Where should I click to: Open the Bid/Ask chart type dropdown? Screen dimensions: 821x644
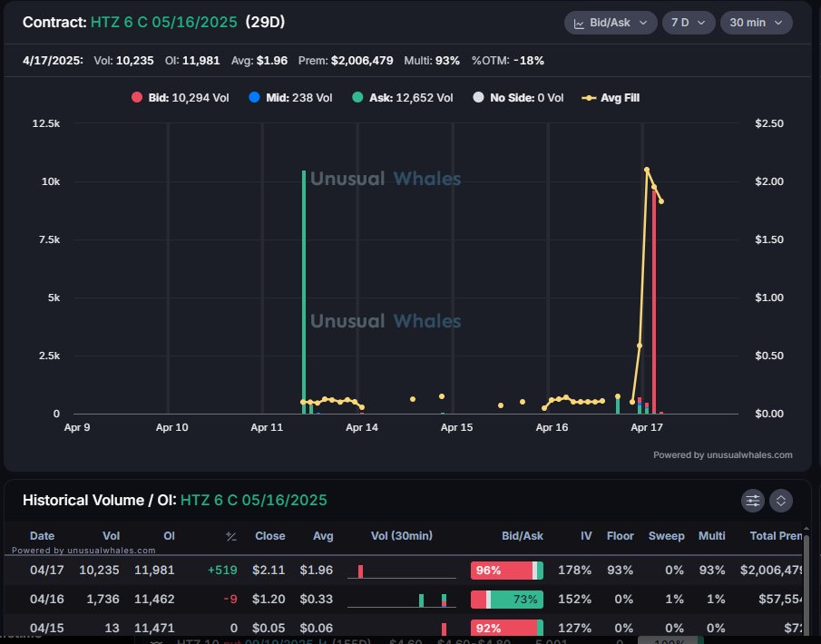point(611,23)
